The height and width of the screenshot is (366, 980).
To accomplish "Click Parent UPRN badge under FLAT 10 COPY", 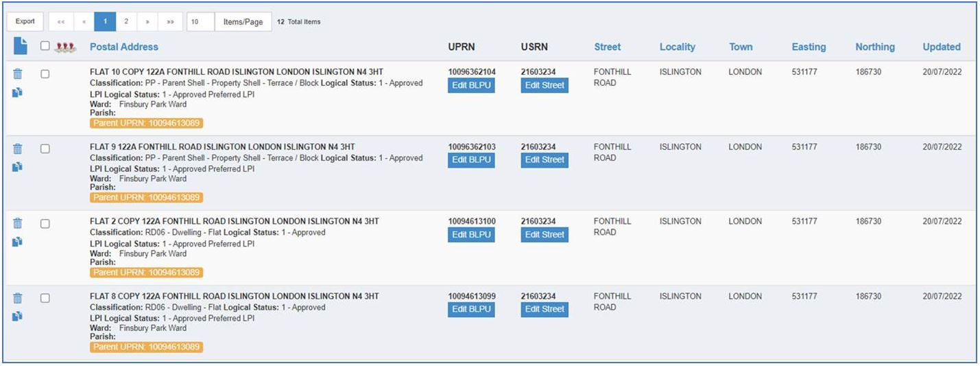I will coord(146,123).
